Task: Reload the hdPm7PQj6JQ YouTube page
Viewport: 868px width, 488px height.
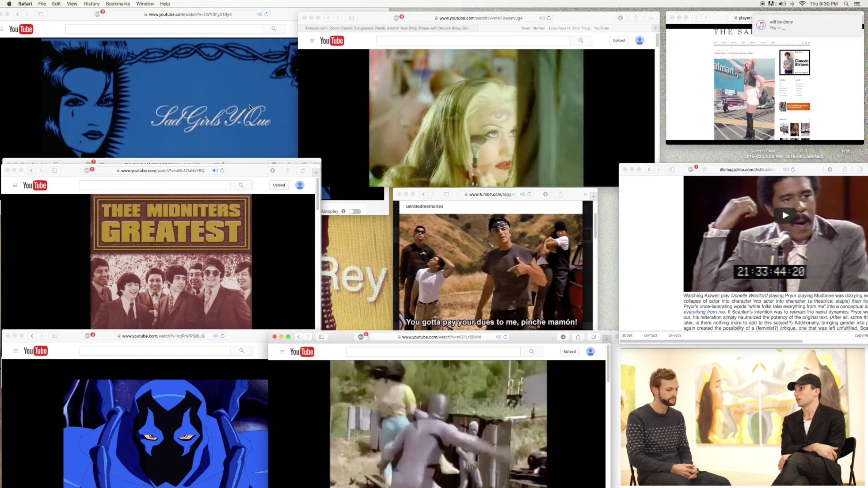Action: [223, 336]
